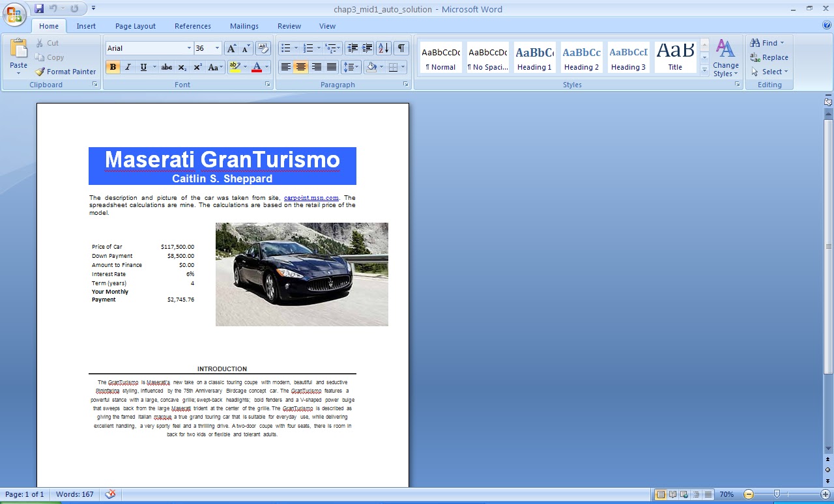Save the document from Quick Access toolbar
The image size is (834, 504).
click(39, 8)
